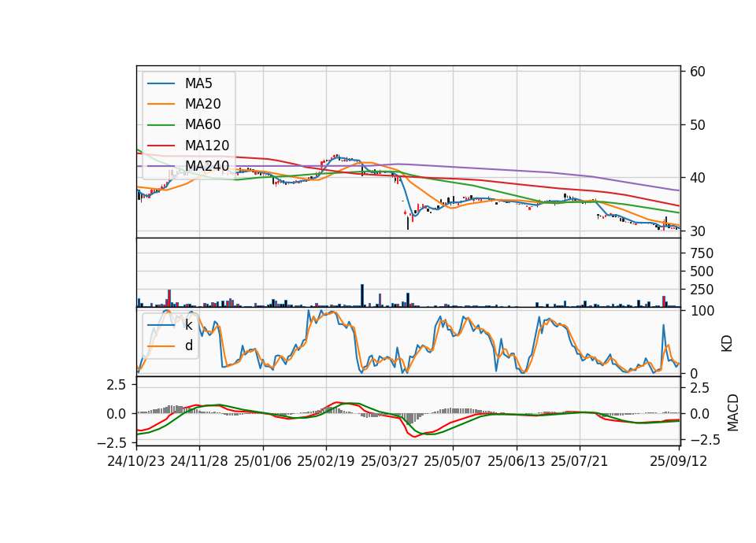This screenshot has height=543, width=756.
Task: Click the d legend label in KD panel
Action: 189,345
